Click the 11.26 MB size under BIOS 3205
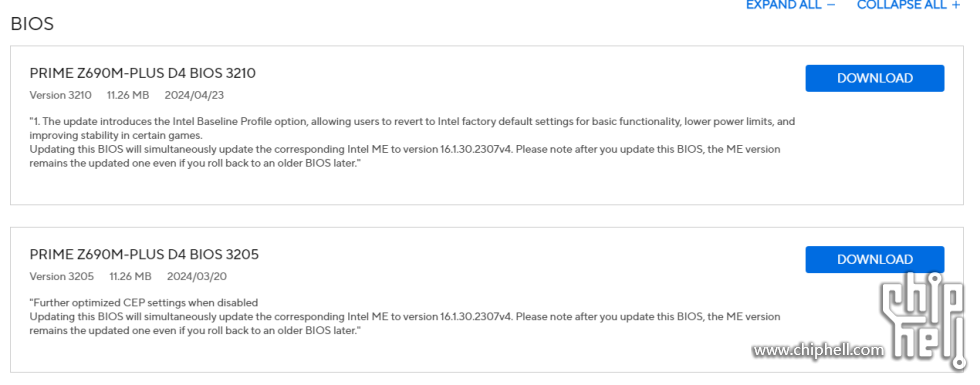The image size is (980, 385). point(130,276)
